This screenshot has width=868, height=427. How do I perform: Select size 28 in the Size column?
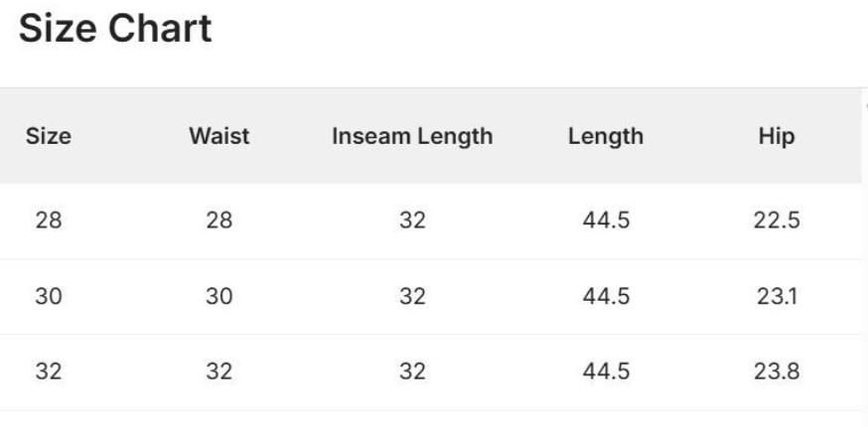pos(48,220)
